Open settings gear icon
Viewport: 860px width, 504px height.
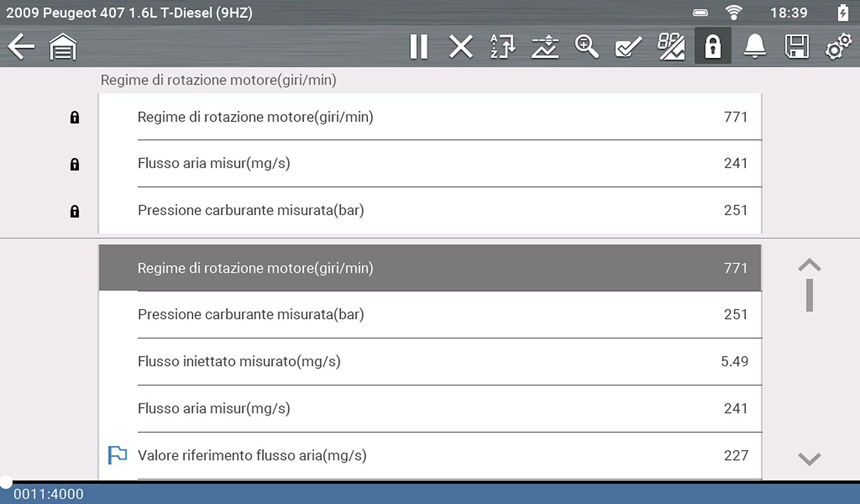click(838, 46)
